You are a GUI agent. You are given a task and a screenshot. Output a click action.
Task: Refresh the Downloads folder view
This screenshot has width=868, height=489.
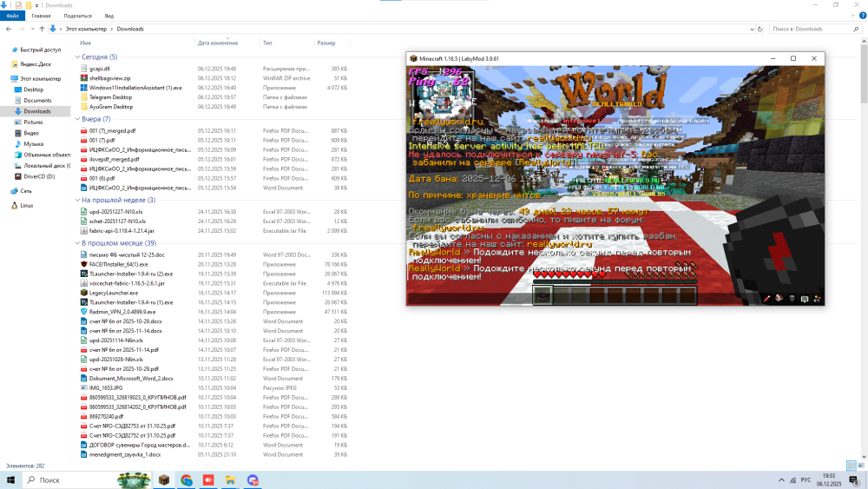[x=760, y=29]
